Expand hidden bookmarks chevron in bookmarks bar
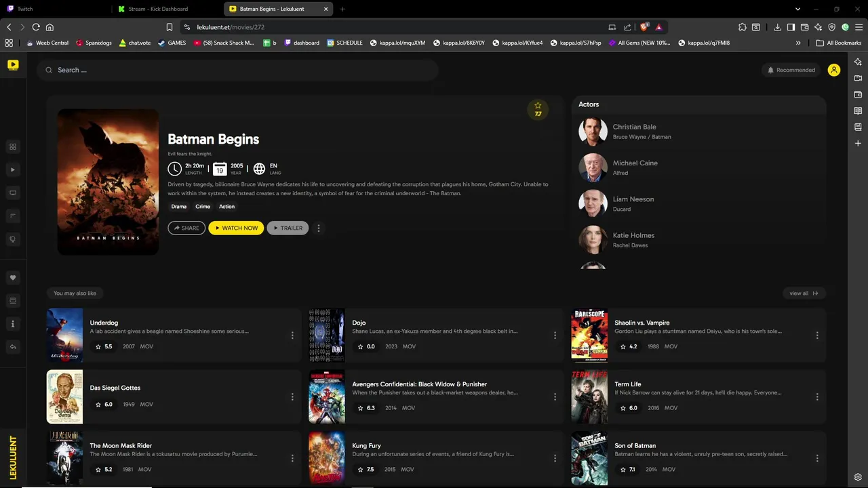This screenshot has height=488, width=868. (x=798, y=43)
